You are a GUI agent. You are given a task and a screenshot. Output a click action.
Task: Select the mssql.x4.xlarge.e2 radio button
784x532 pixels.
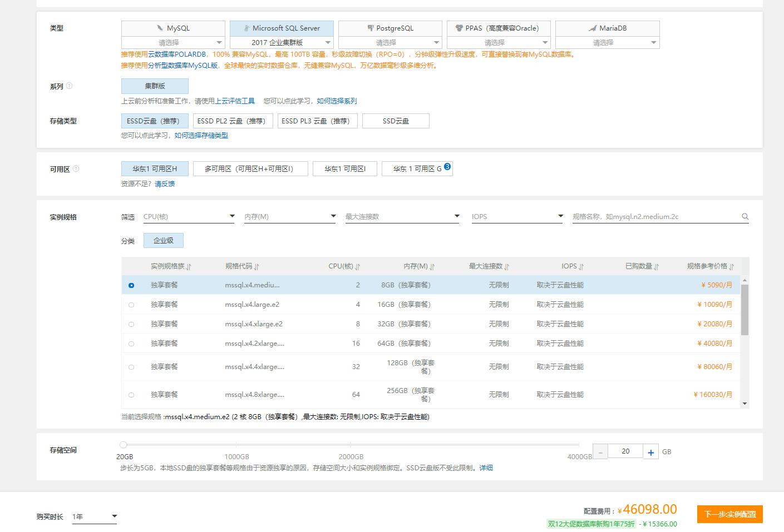tap(131, 324)
